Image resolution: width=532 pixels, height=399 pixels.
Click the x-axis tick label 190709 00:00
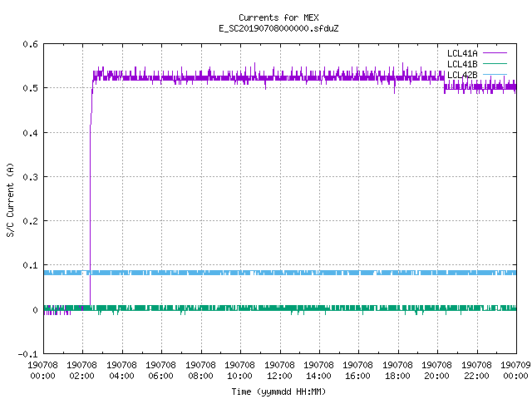[515, 371]
